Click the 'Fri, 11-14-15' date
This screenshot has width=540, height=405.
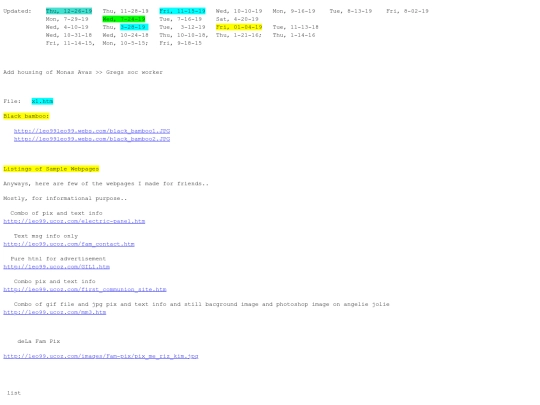click(70, 43)
